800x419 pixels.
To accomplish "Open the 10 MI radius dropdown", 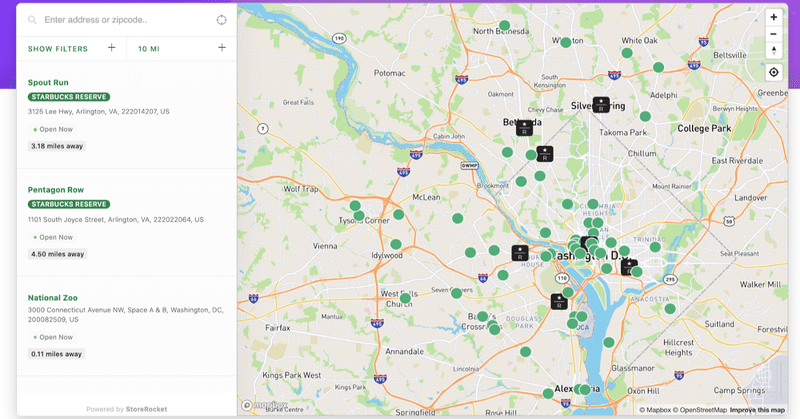I will [182, 48].
